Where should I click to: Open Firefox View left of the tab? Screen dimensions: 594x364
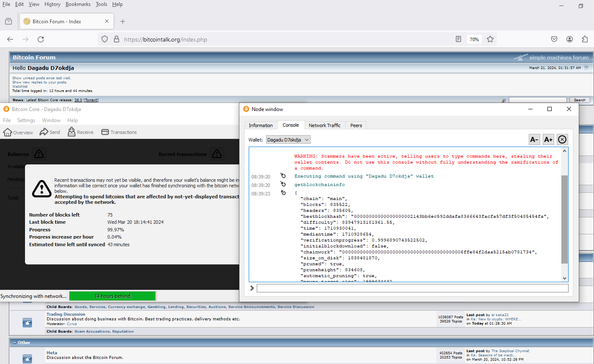(8, 21)
